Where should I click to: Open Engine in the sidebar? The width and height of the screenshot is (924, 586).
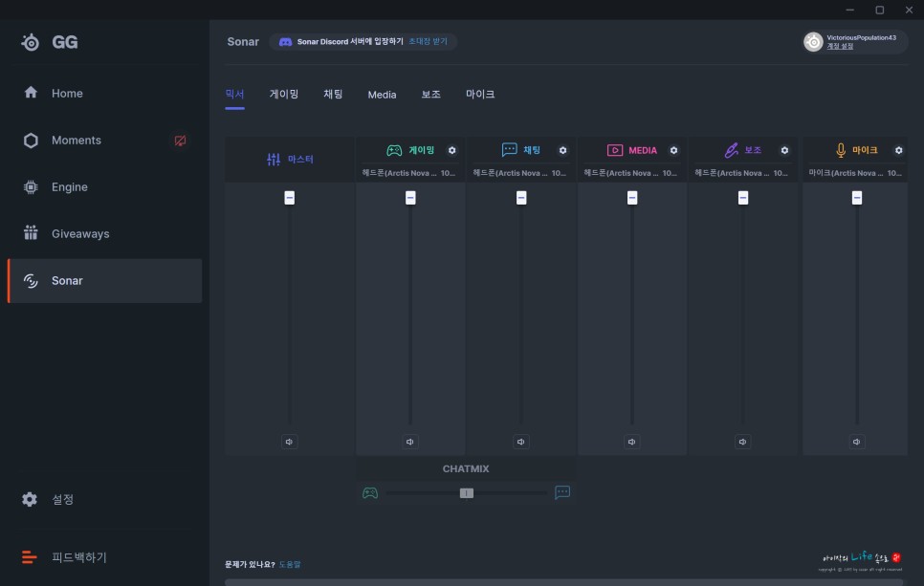coord(69,187)
